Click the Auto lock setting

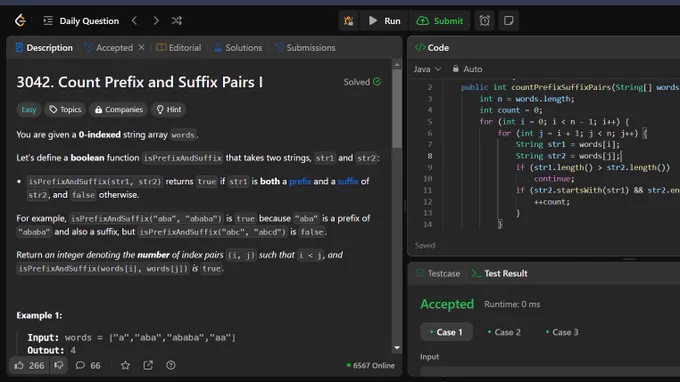tap(468, 69)
